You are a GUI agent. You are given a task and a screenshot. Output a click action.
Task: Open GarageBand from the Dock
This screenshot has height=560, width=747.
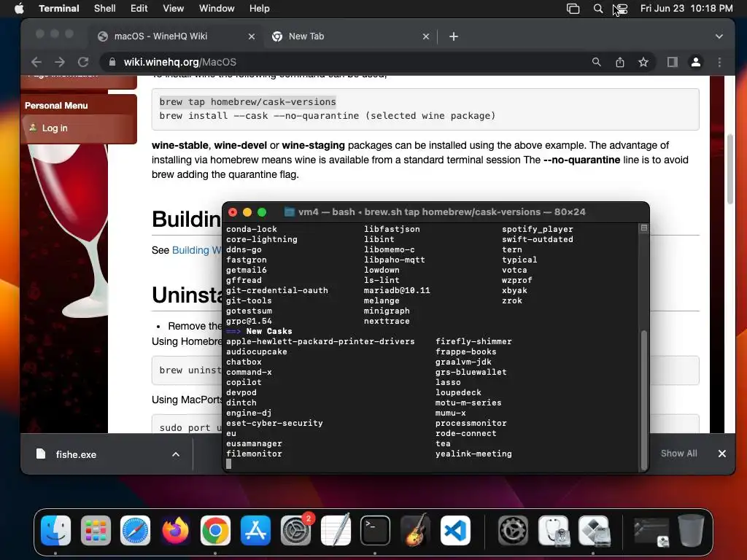415,531
